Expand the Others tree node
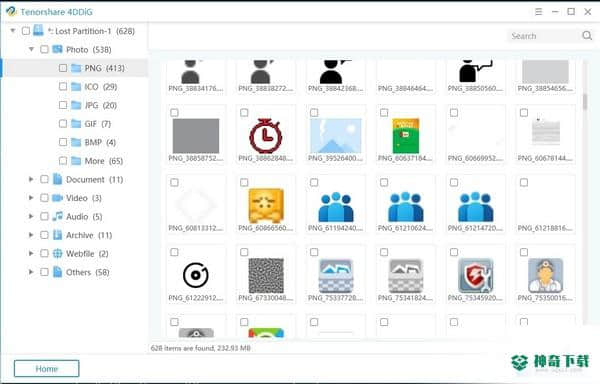 tap(31, 272)
